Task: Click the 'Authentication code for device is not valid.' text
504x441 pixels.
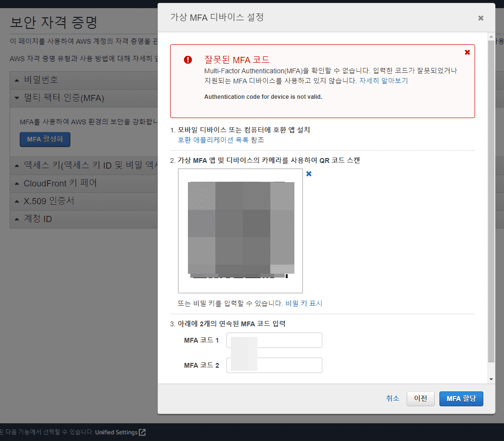Action: [x=263, y=97]
